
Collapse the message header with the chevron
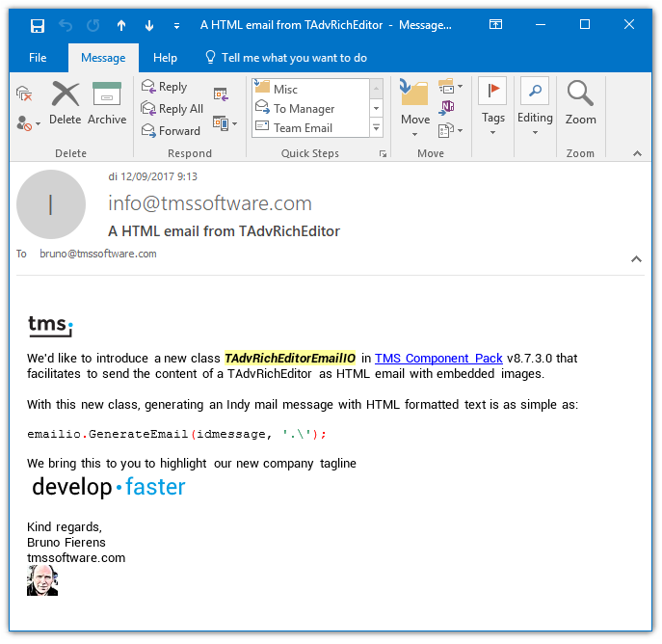pyautogui.click(x=636, y=259)
